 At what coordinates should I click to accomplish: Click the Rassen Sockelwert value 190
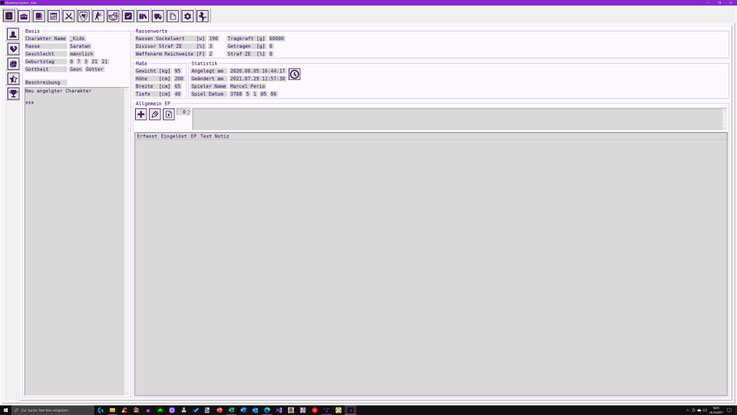(214, 39)
